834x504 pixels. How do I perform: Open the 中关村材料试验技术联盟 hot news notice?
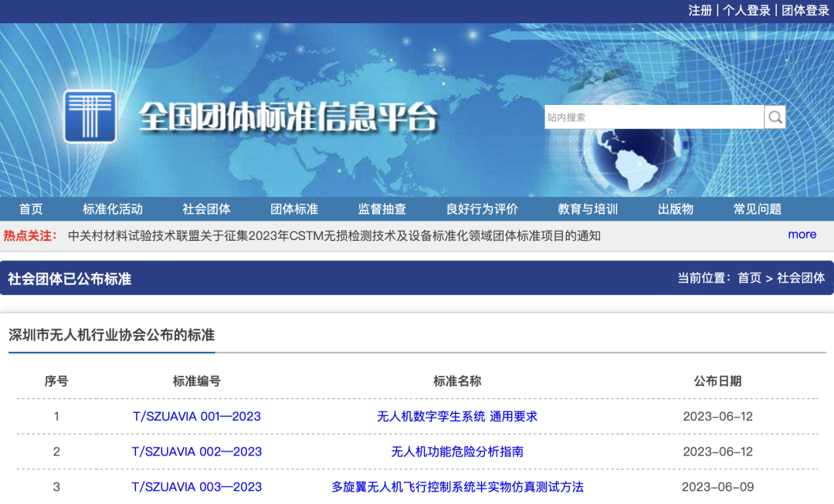tap(334, 235)
